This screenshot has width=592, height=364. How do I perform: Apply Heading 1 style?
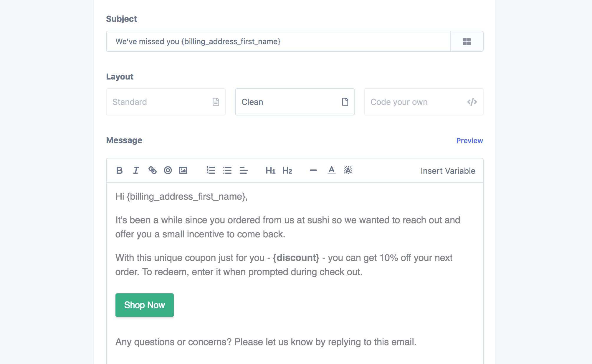pos(270,171)
